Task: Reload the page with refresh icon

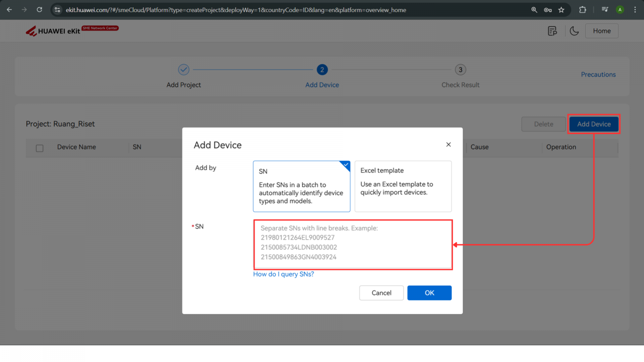Action: point(39,10)
